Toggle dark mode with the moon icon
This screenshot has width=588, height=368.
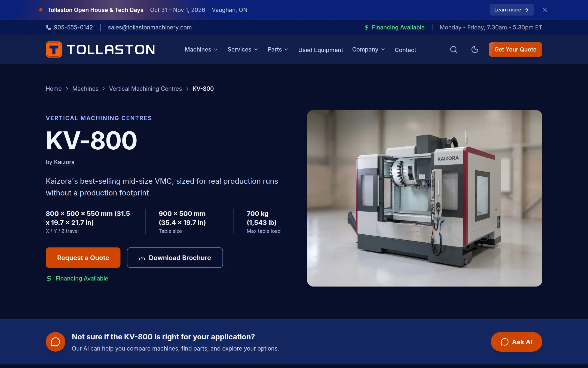pyautogui.click(x=475, y=49)
